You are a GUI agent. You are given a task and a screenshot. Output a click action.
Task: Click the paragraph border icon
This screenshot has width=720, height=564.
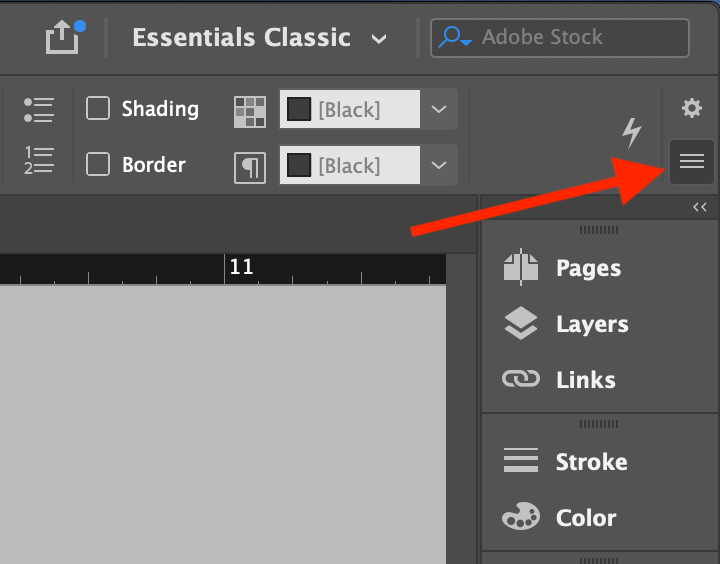pyautogui.click(x=250, y=166)
